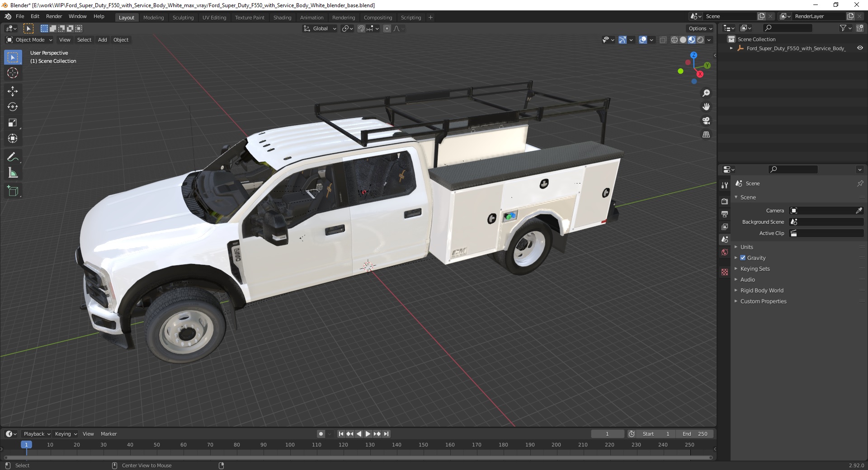Click the End frame 250 field
868x470 pixels.
pyautogui.click(x=695, y=434)
